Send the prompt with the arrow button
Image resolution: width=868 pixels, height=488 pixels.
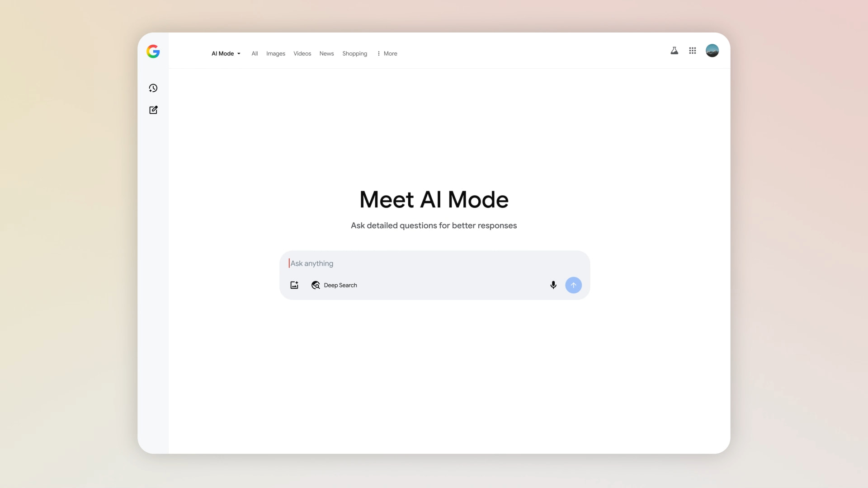coord(573,285)
